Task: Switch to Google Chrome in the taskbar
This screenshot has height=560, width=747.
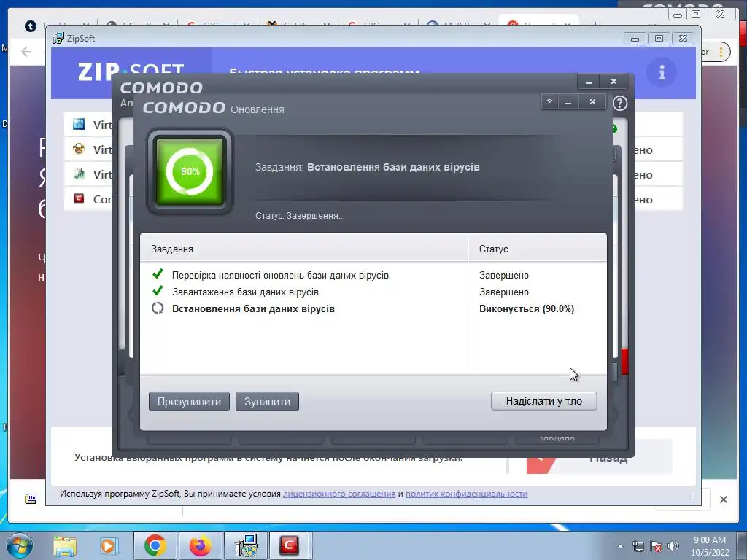Action: click(155, 545)
